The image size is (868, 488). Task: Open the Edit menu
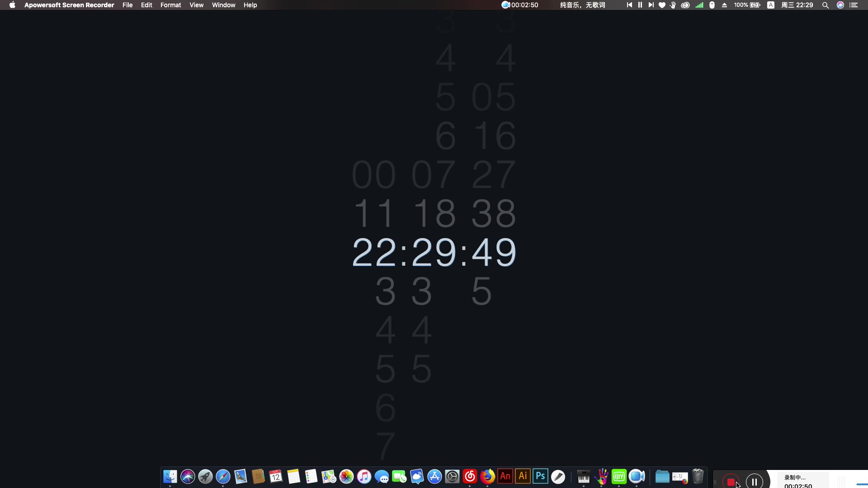pos(146,5)
